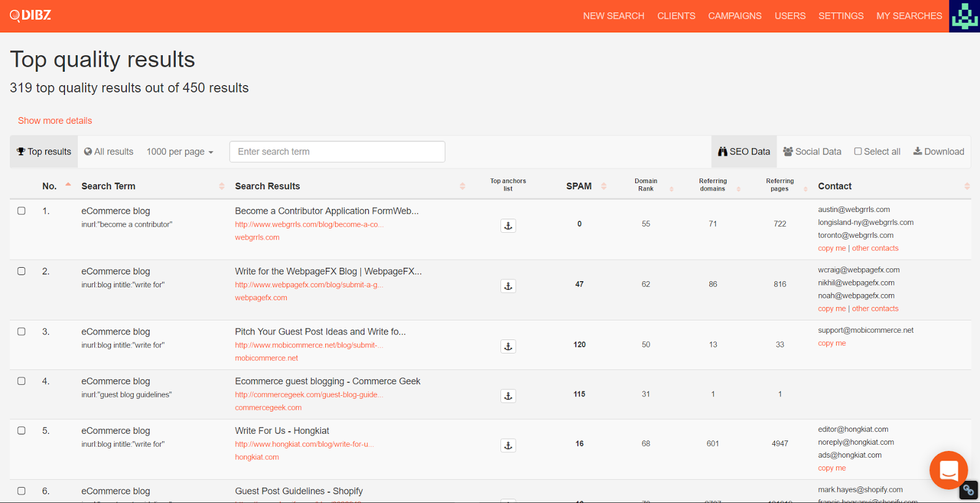Tick the checkbox for result 3

(x=21, y=331)
